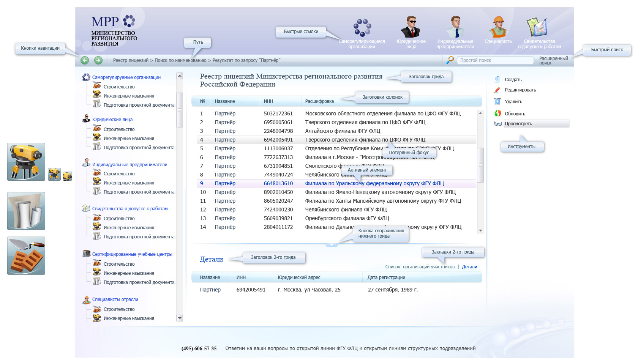Click the green forward navigation arrow
Image resolution: width=638 pixels, height=364 pixels.
[98, 60]
